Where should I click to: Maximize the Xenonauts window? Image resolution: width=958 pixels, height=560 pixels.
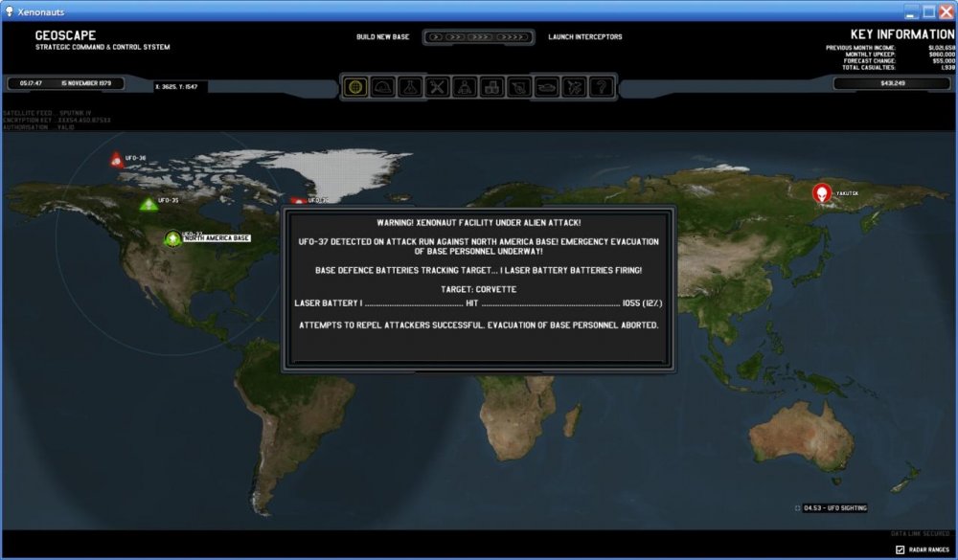point(928,11)
